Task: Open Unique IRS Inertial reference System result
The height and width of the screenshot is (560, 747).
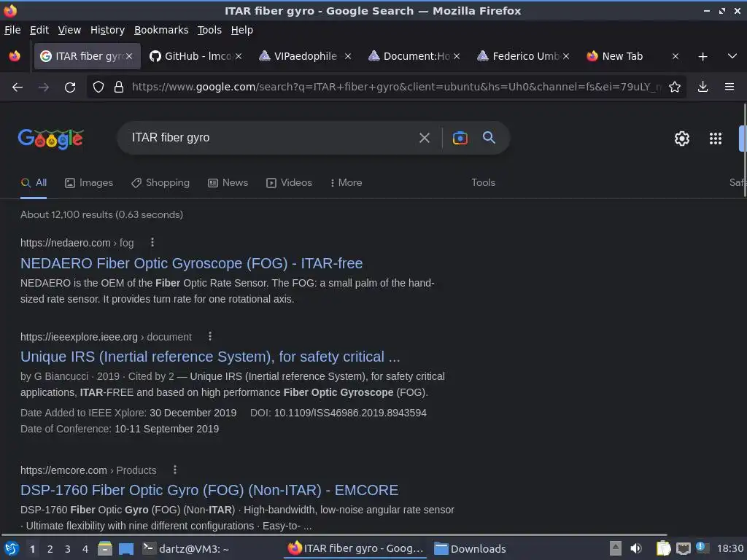Action: point(210,357)
